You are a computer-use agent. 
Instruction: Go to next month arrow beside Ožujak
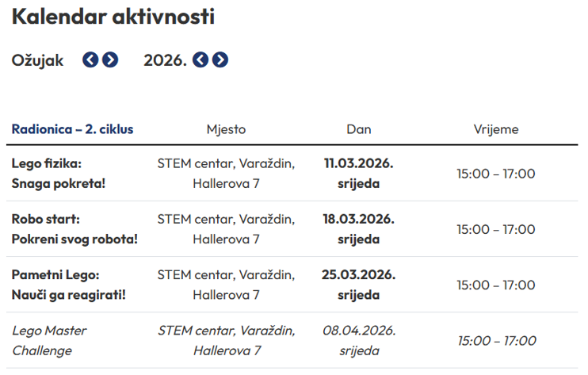click(x=110, y=59)
